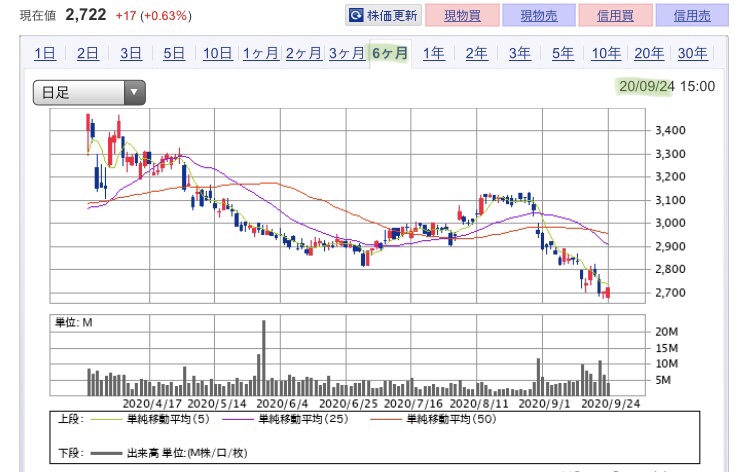Click the 株価更新 refresh button
The height and width of the screenshot is (472, 737).
(x=384, y=16)
